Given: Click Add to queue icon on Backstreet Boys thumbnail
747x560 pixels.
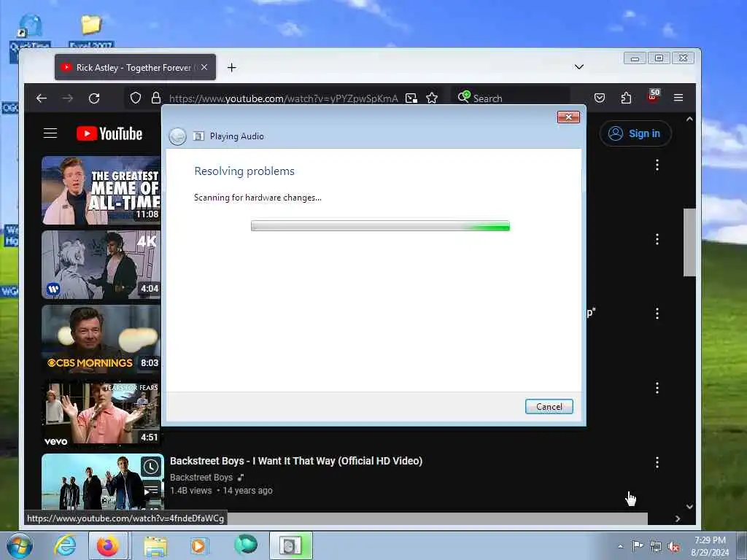Looking at the screenshot, I should click(x=150, y=489).
